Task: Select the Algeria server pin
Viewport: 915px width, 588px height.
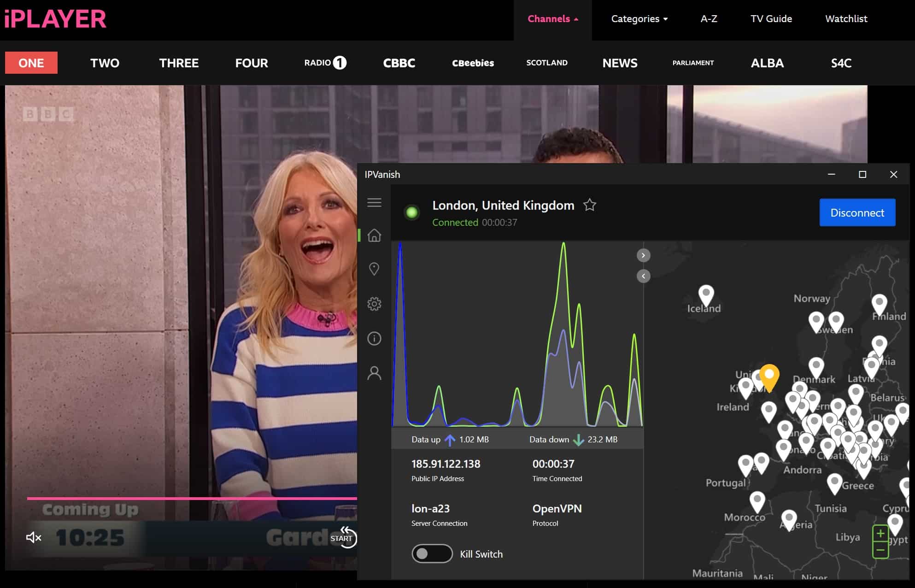Action: (789, 520)
